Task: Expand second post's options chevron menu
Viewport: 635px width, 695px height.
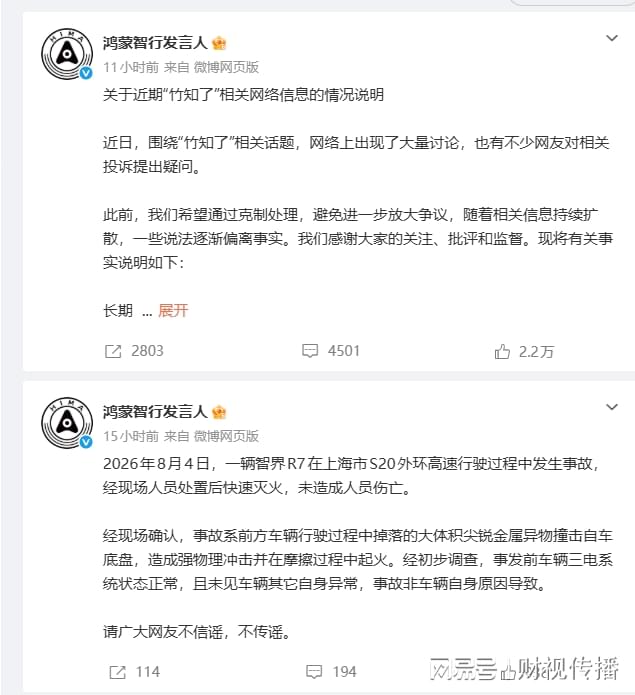Action: (x=612, y=407)
